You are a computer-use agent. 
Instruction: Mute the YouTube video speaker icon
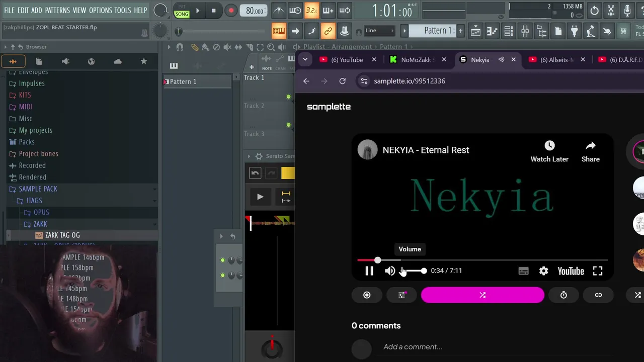(x=390, y=271)
